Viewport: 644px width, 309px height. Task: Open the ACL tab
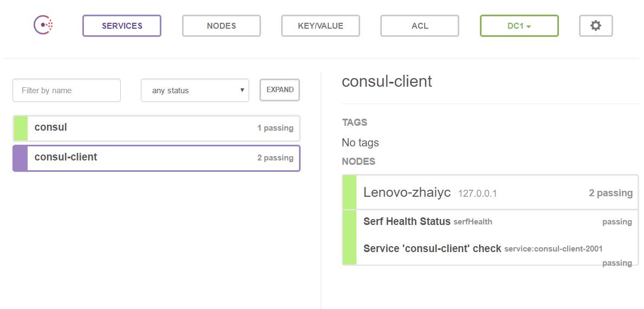(x=419, y=25)
